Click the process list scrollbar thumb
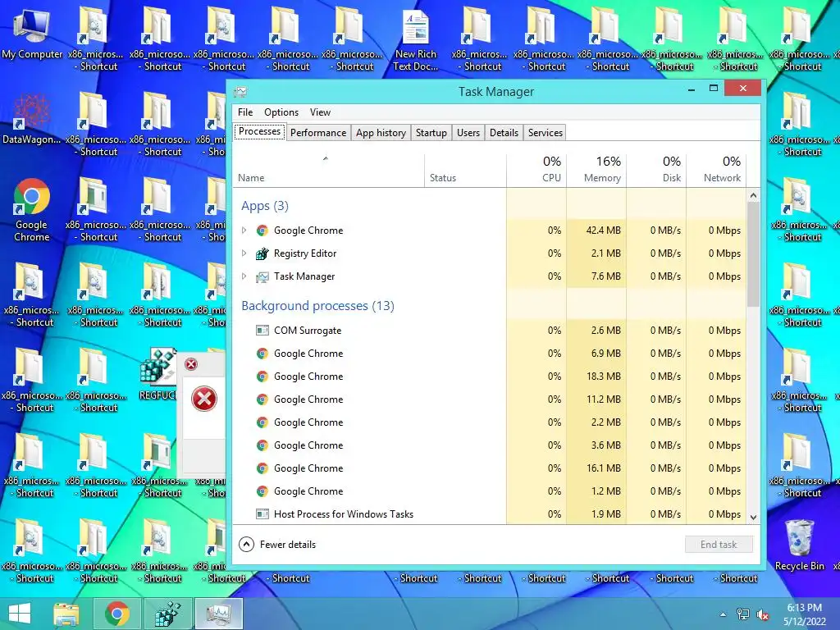Screen dimensions: 840x630 pos(753,255)
